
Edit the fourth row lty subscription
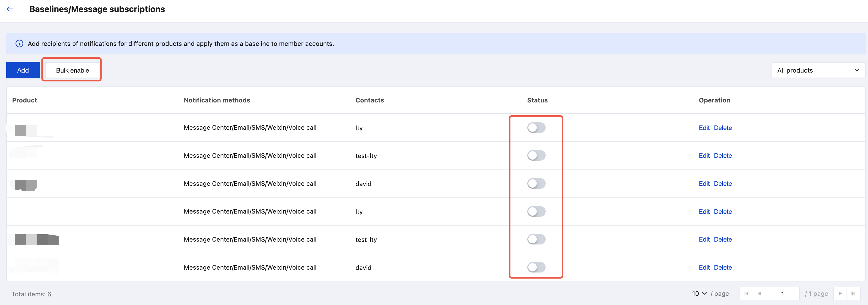[x=704, y=212]
